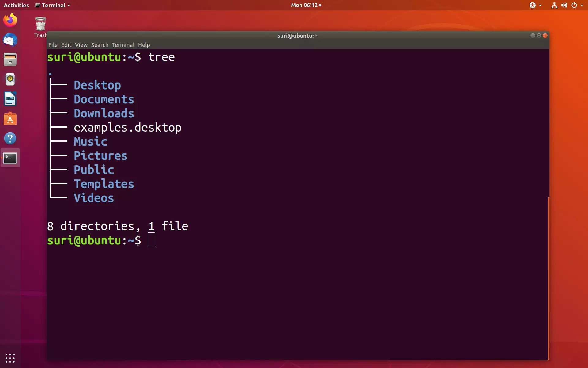
Task: Open the Help question mark icon
Action: (10, 138)
